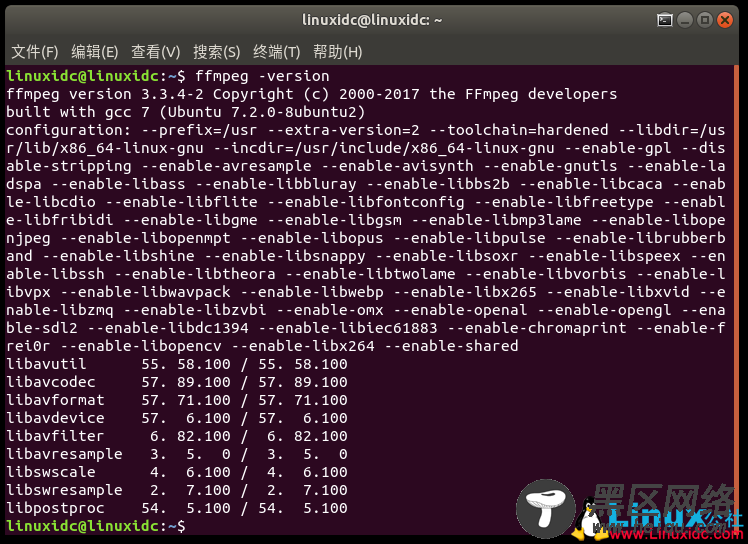This screenshot has height=544, width=748.
Task: Click the 'libavfilter' library row
Action: click(177, 436)
